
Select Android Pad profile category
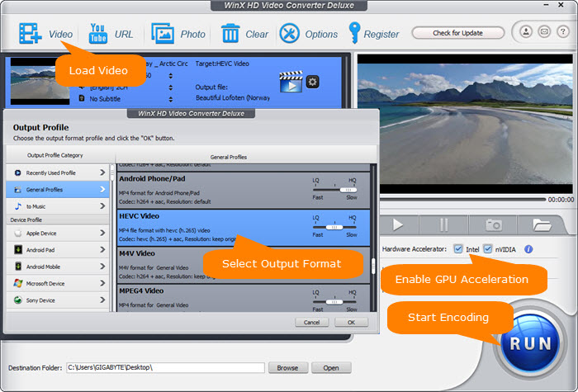point(58,250)
